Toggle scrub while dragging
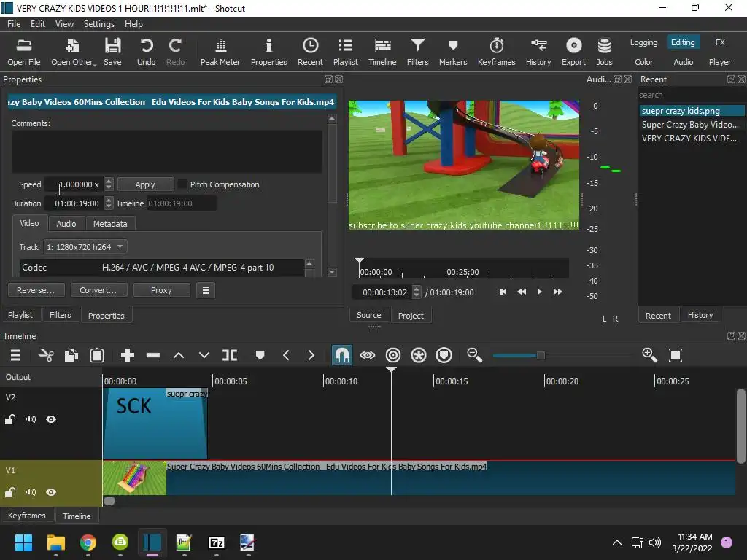Viewport: 747px width, 560px height. click(368, 355)
